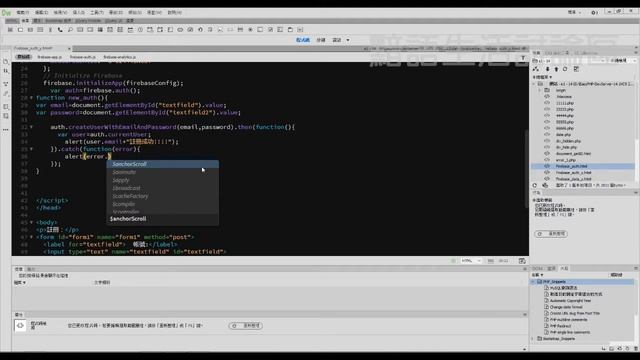640x360 pixels.
Task: Open the view mode dropdown arrow beside 設計
Action: 348,40
